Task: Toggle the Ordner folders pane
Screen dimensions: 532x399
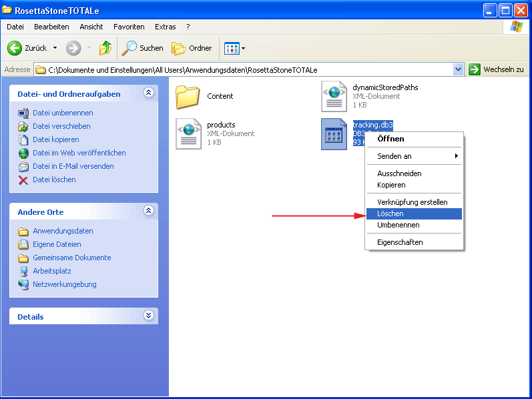Action: [192, 48]
